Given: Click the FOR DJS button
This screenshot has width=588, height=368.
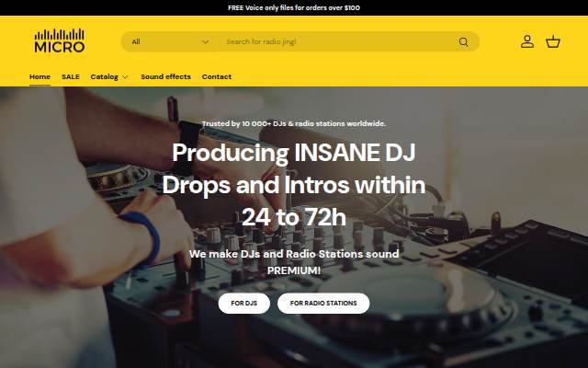Looking at the screenshot, I should coord(244,303).
